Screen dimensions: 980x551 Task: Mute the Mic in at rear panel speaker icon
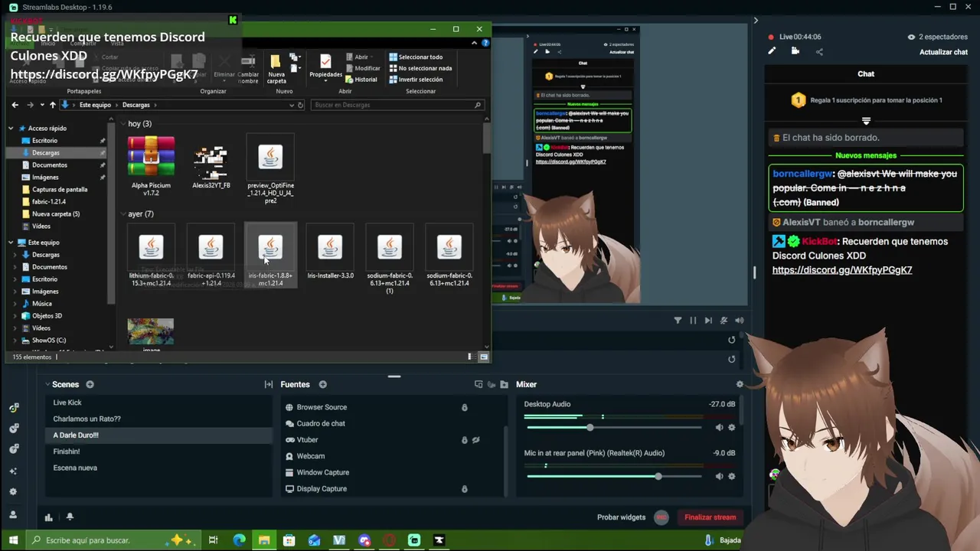[719, 476]
